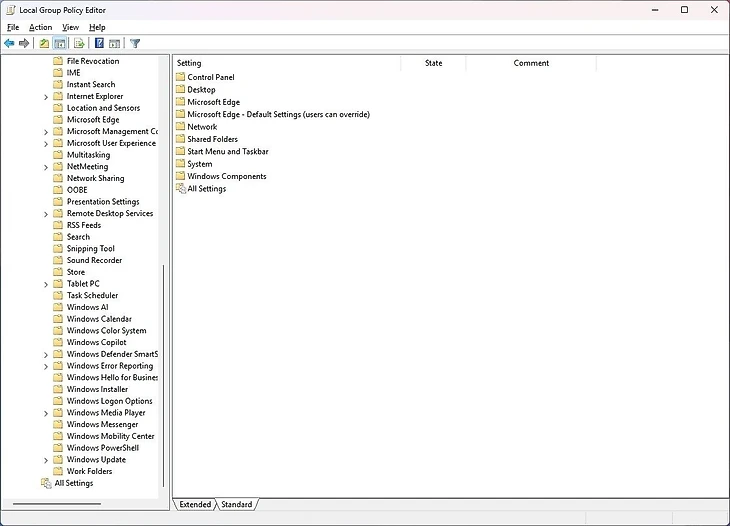Sort by the Setting column header
The height and width of the screenshot is (526, 730).
click(x=285, y=63)
